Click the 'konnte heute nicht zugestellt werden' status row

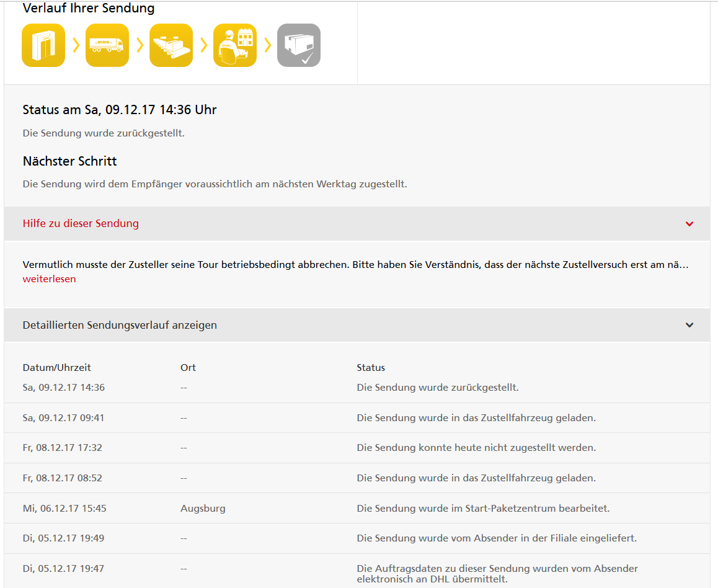click(476, 448)
